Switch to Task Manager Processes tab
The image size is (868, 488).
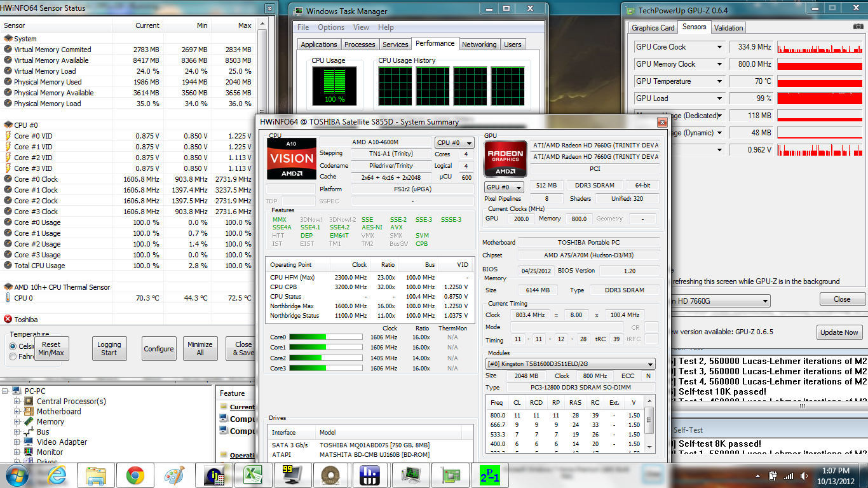coord(360,44)
